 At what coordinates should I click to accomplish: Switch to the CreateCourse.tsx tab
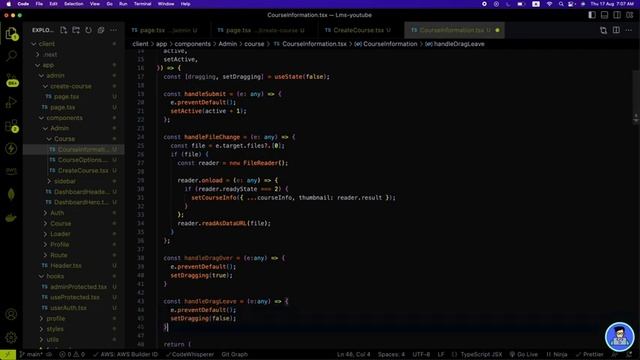coord(358,30)
